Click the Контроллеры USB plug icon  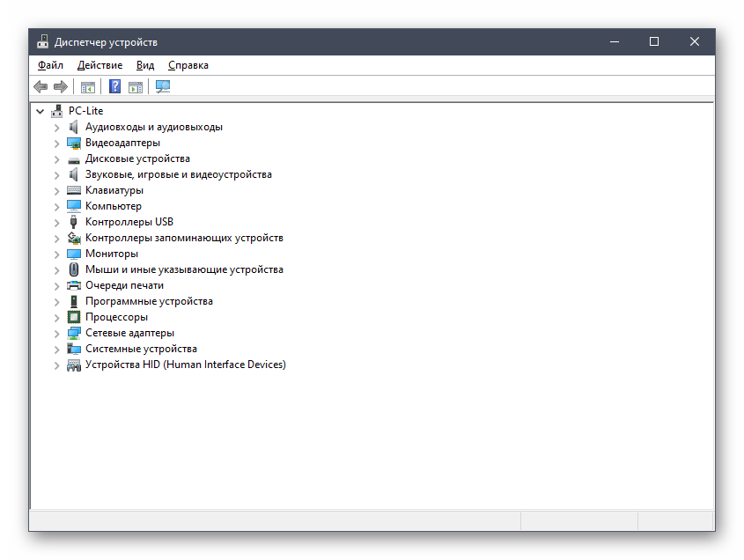pyautogui.click(x=74, y=222)
